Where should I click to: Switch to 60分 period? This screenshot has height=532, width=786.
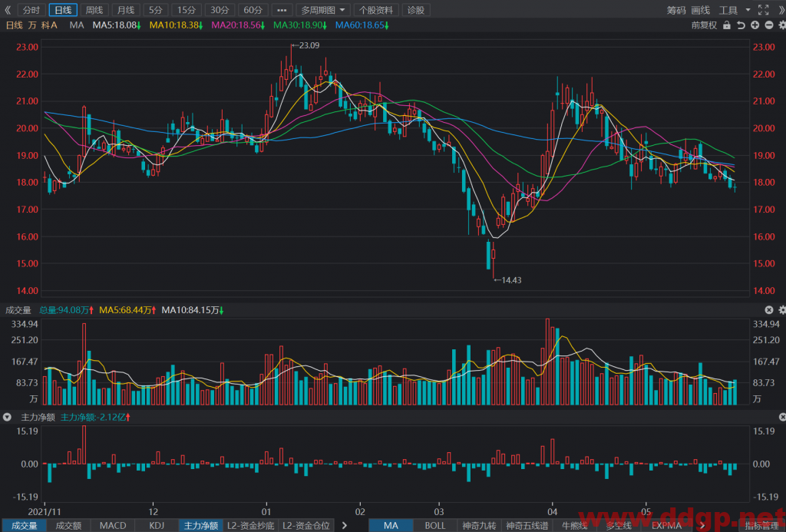click(x=253, y=10)
